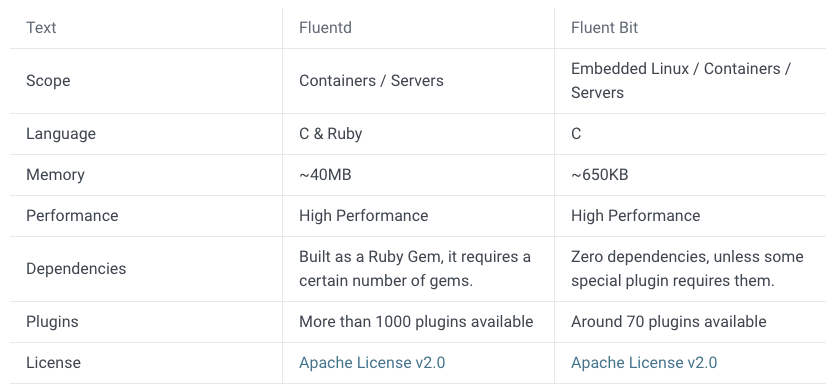Viewport: 833px width, 392px height.
Task: Select the Plugins row label
Action: (52, 322)
